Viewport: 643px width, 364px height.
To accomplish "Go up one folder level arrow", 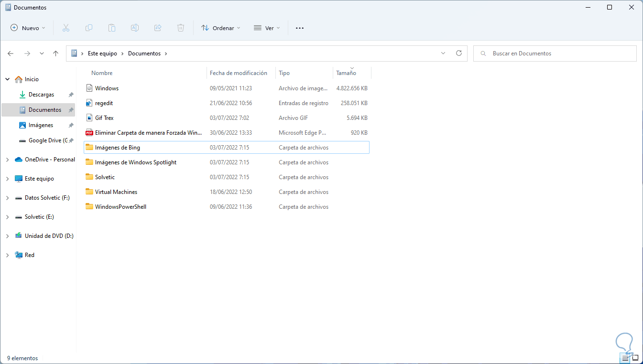I will (55, 54).
